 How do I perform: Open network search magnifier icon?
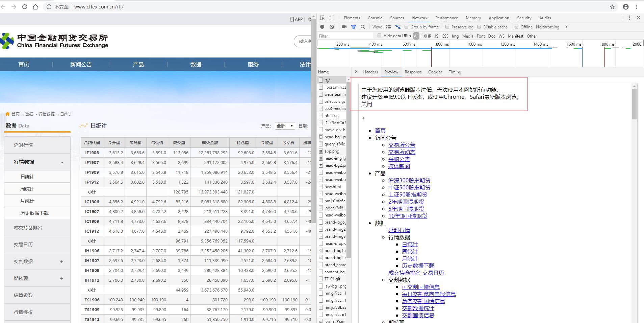[x=363, y=27]
